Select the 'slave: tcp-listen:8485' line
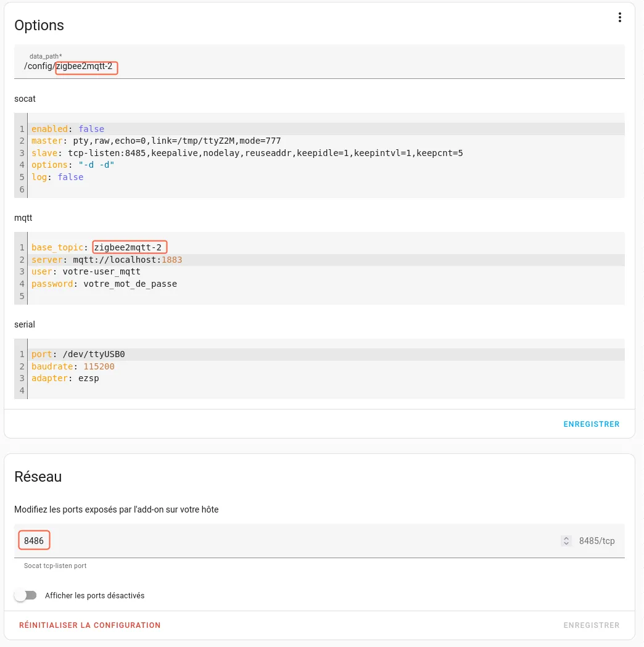 pyautogui.click(x=247, y=153)
